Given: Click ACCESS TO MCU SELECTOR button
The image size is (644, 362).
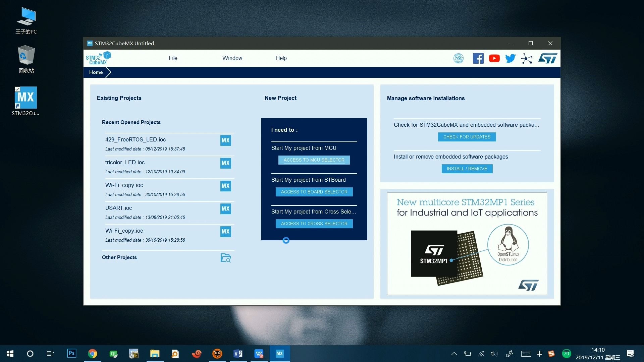Looking at the screenshot, I should point(314,160).
